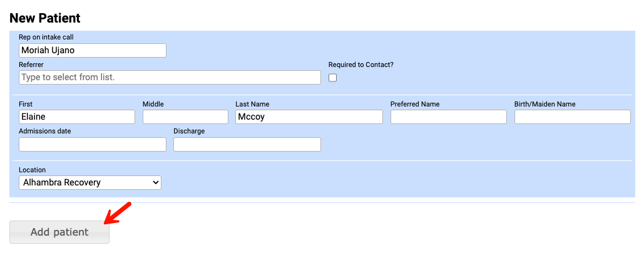Focus the Last Name input containing Mccoy
This screenshot has height=255, width=644.
coord(309,117)
